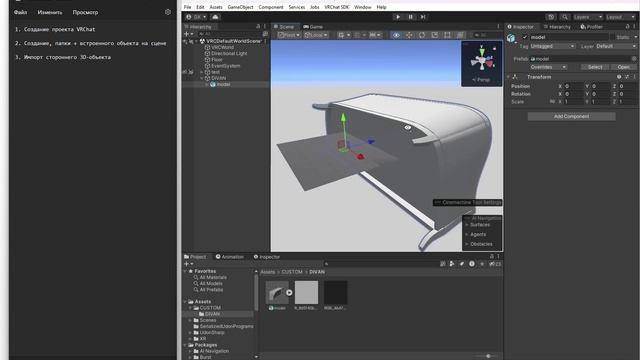The width and height of the screenshot is (640, 360).
Task: Select the Floor object in Hierarchy
Action: point(217,60)
